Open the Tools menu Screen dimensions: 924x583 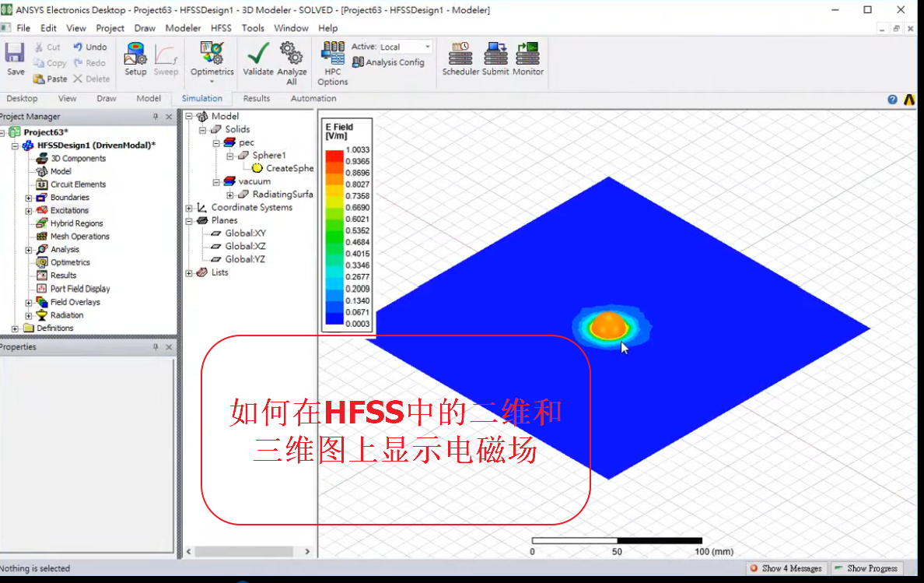(253, 28)
